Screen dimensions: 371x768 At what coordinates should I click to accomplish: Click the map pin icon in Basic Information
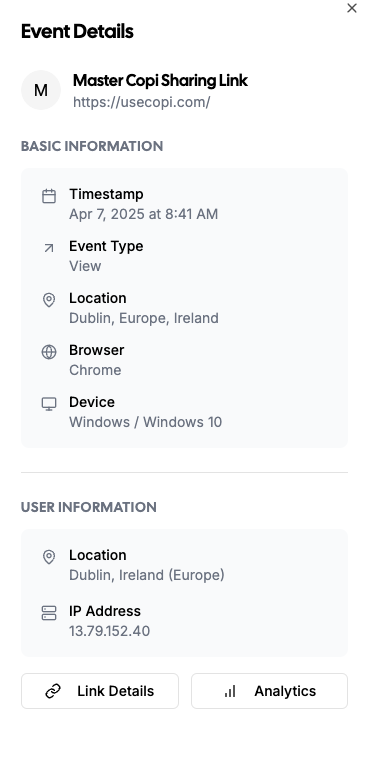click(x=49, y=300)
